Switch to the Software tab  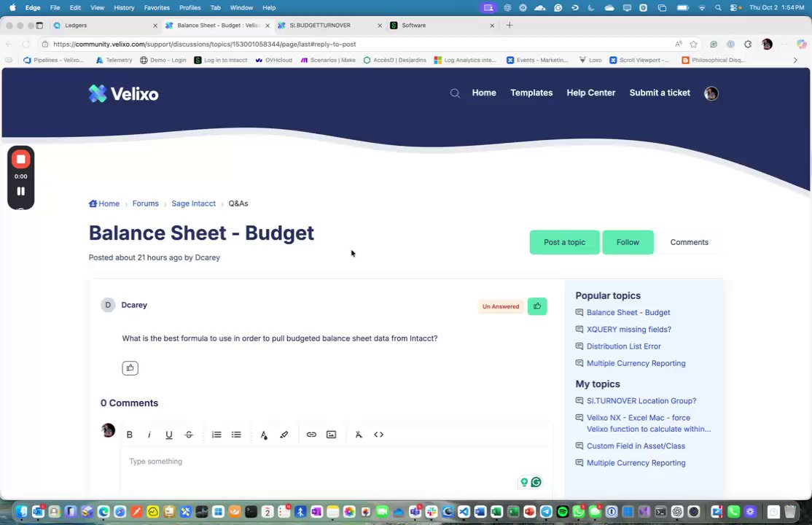[442, 26]
